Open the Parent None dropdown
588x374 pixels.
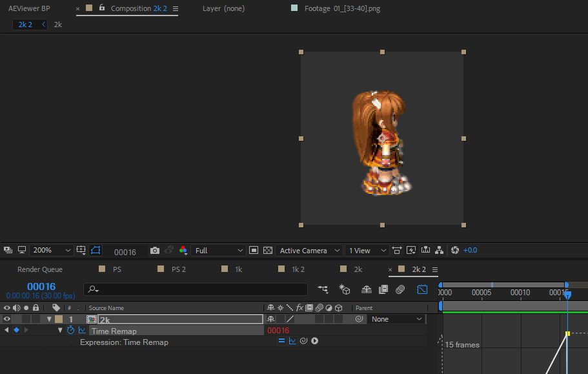tap(396, 319)
